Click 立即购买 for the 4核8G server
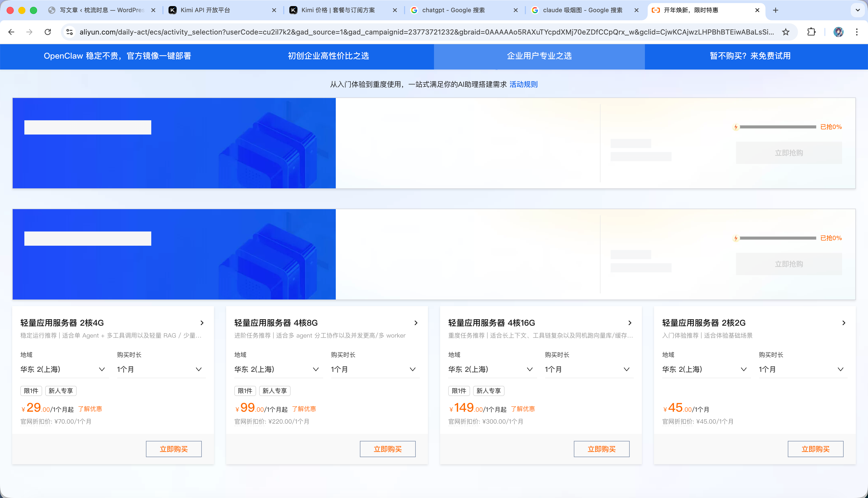This screenshot has width=868, height=498. click(388, 449)
